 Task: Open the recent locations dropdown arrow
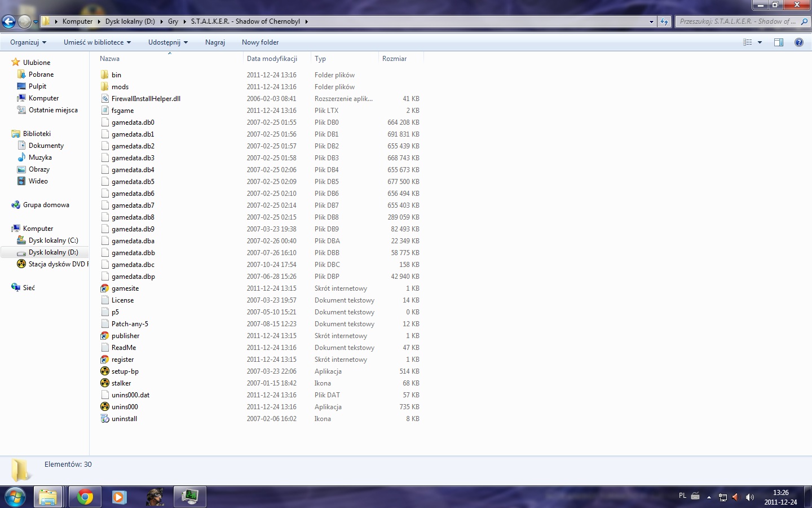(x=36, y=22)
